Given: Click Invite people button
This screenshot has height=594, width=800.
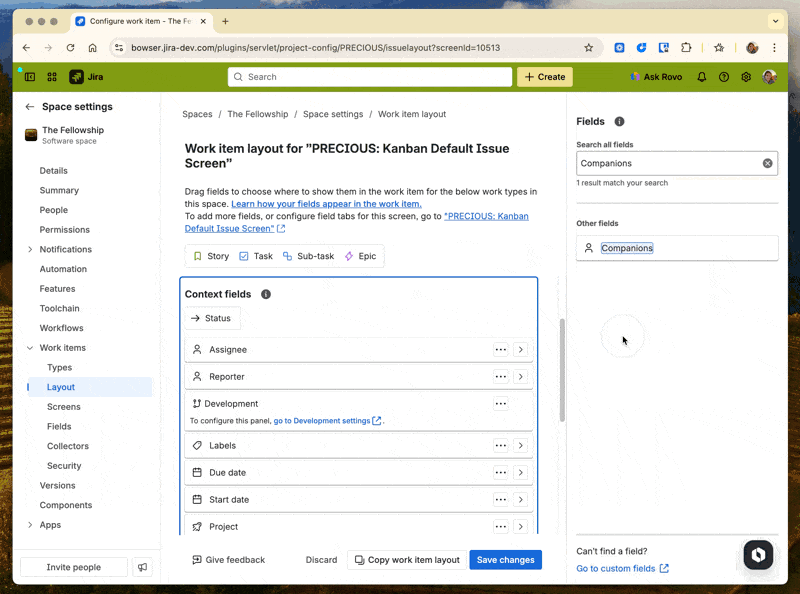Looking at the screenshot, I should coord(73,567).
